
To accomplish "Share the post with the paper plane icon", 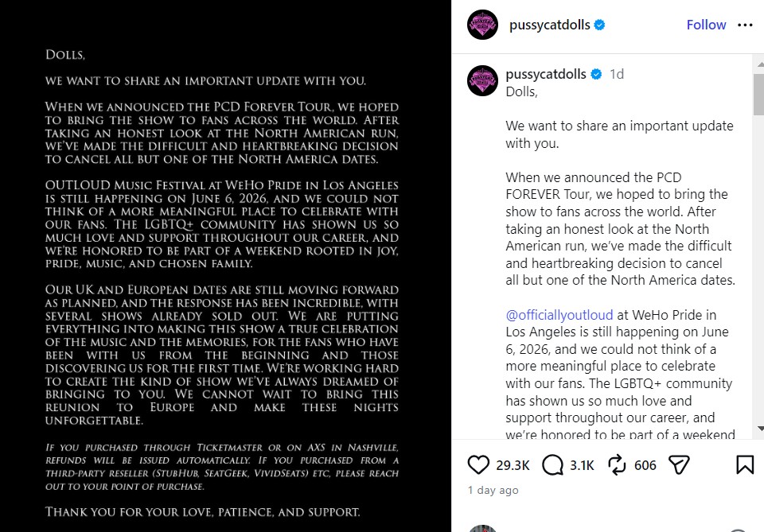I will [679, 465].
